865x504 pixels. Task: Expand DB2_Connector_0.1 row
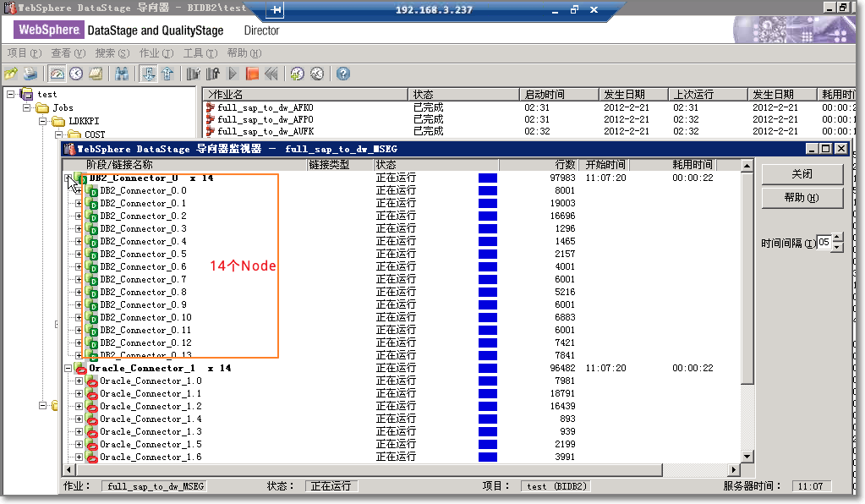tap(79, 204)
